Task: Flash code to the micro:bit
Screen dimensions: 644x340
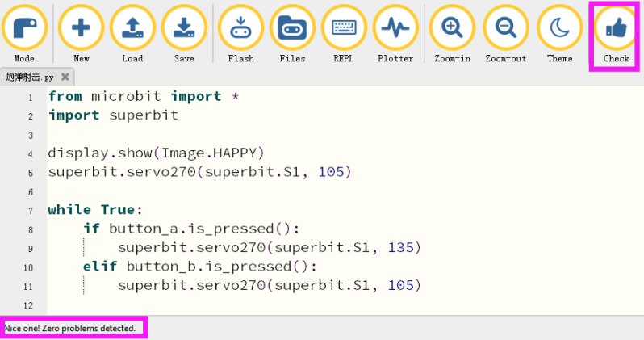Action: point(240,28)
